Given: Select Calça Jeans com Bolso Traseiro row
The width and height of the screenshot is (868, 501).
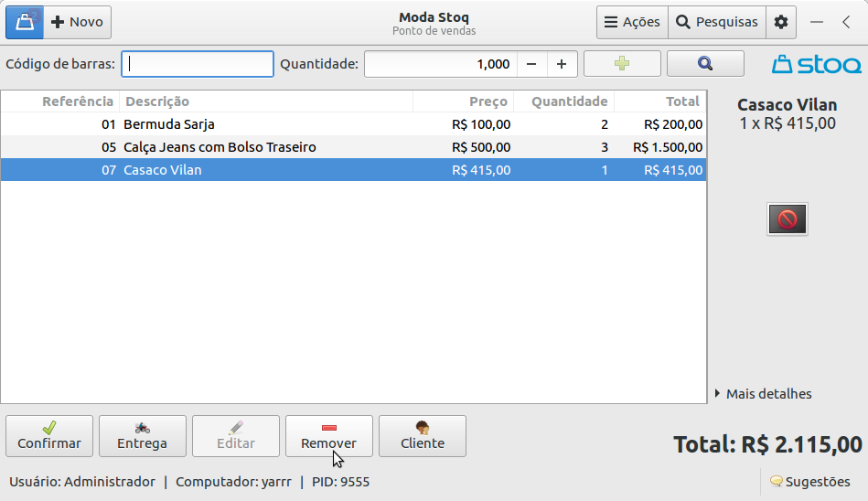Looking at the screenshot, I should tap(353, 147).
